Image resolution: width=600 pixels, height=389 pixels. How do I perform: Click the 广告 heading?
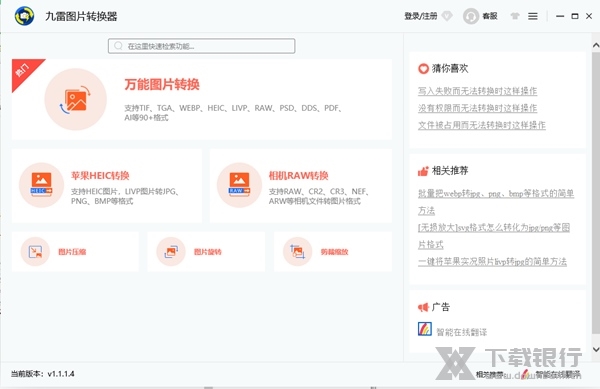coord(440,307)
